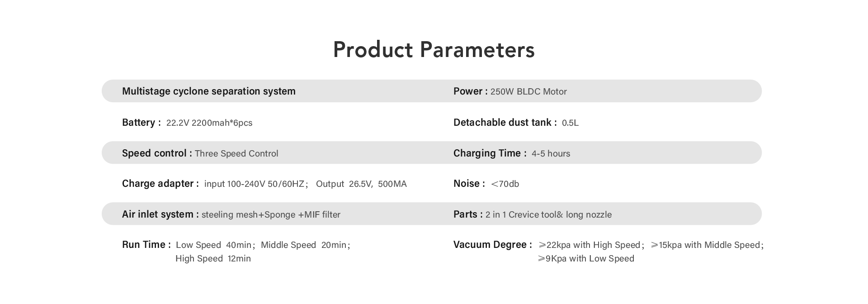This screenshot has width=868, height=304.
Task: Select the Three Speed Control text
Action: tap(236, 154)
